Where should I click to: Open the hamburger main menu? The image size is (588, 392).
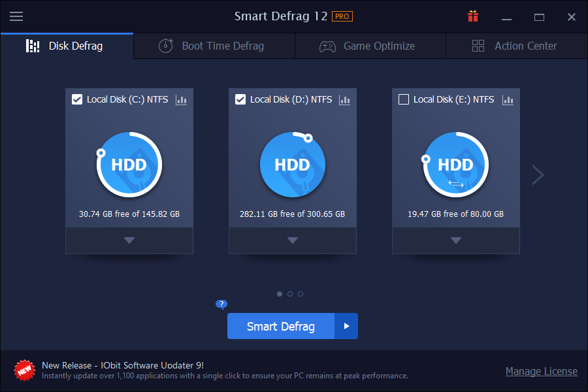coord(16,16)
